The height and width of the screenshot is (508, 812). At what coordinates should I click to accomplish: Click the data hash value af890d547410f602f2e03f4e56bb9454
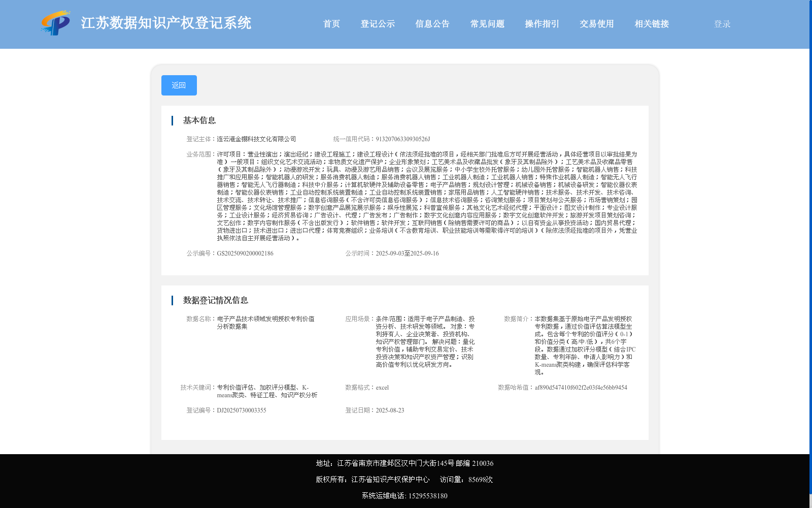coord(581,388)
